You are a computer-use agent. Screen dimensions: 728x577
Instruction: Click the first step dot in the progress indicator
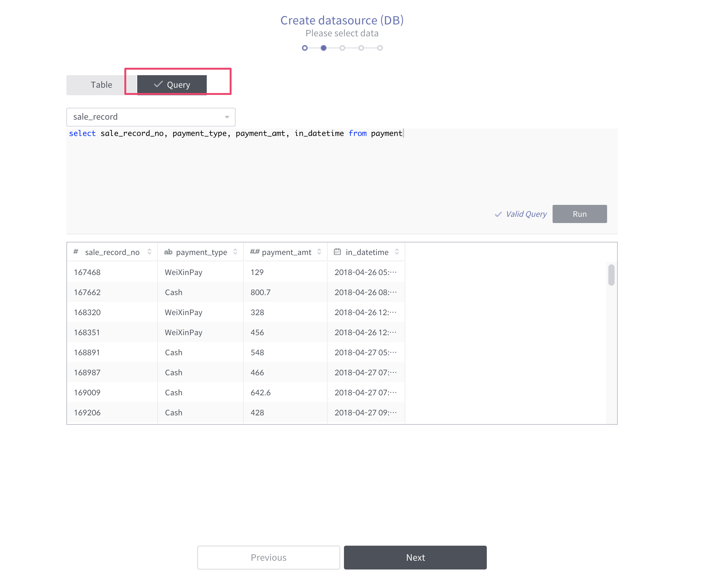tap(304, 48)
